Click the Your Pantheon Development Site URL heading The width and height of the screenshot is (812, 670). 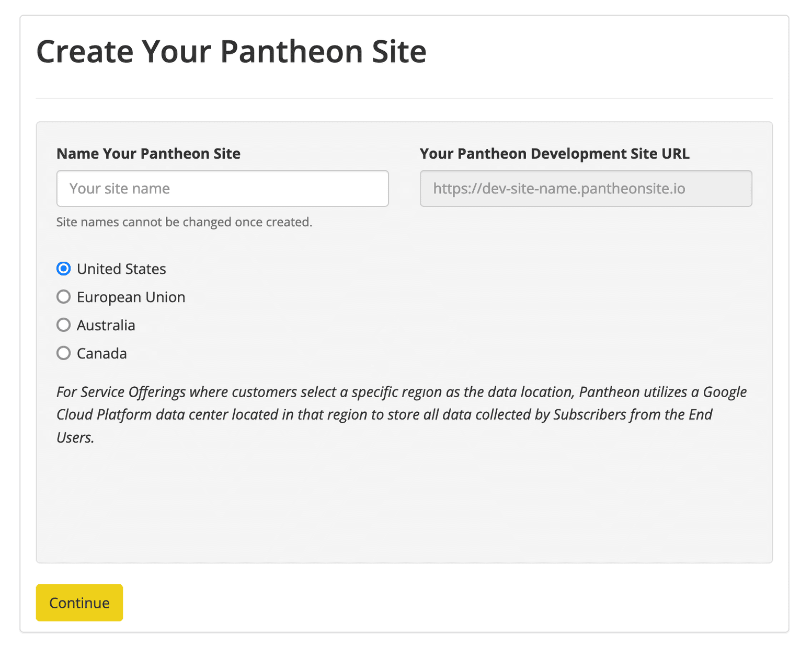pyautogui.click(x=554, y=153)
